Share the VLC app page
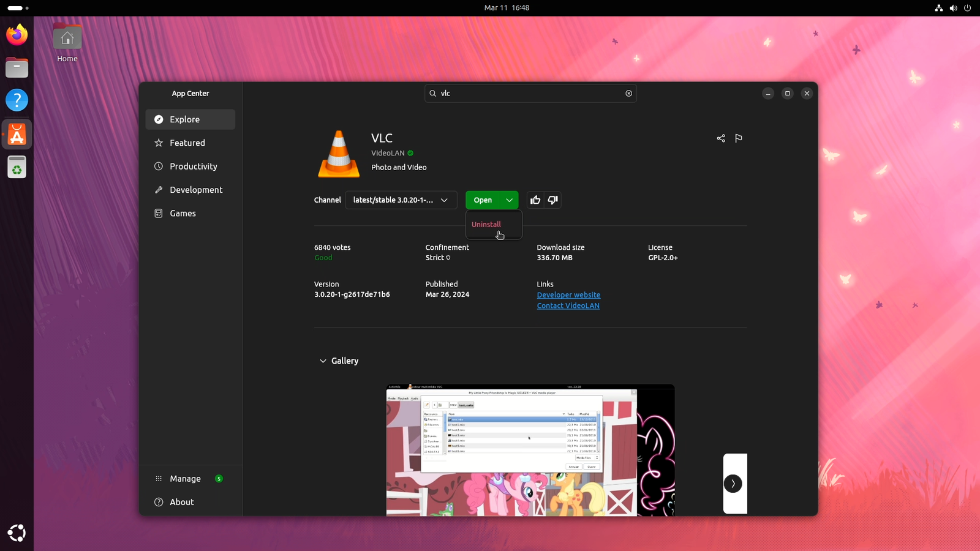The height and width of the screenshot is (551, 980). point(720,138)
